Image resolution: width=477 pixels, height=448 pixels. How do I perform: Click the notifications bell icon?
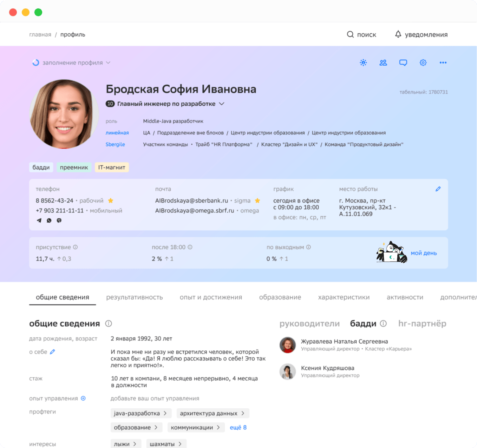(398, 34)
